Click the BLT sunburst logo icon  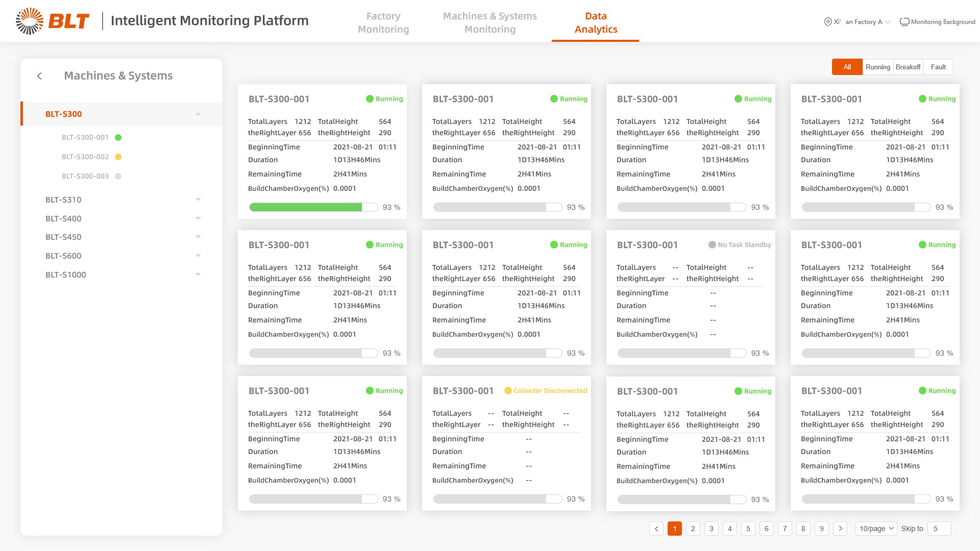coord(29,21)
